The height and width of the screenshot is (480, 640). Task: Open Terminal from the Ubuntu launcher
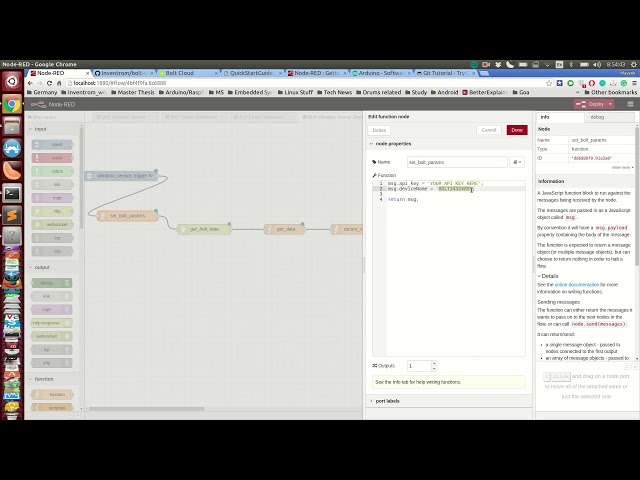tap(12, 193)
